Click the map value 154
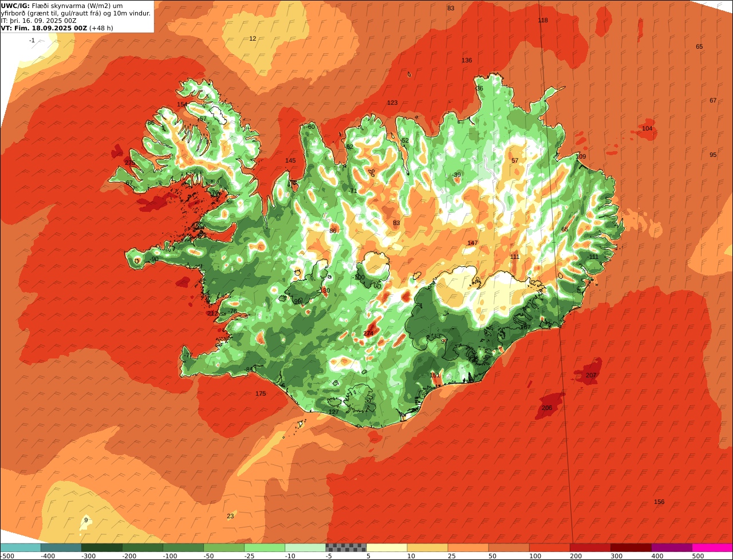 tap(182, 105)
